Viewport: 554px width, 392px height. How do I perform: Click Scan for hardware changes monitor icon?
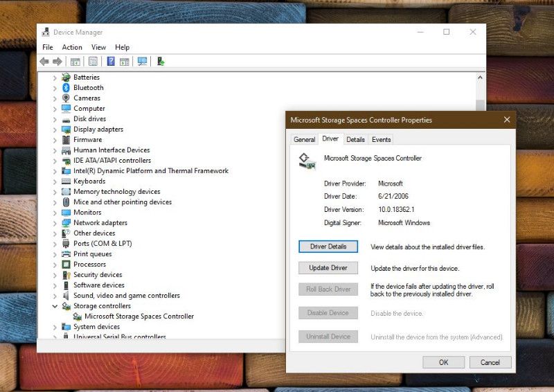click(x=143, y=62)
